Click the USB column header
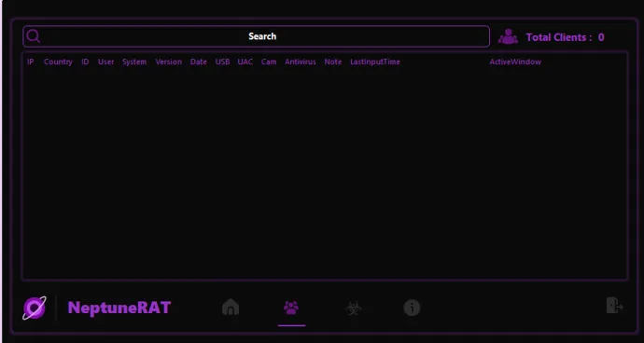The image size is (644, 343). pyautogui.click(x=223, y=62)
